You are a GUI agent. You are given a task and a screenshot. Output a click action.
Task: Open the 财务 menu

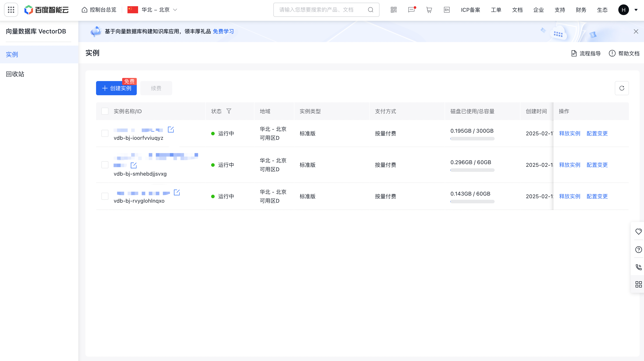tap(581, 10)
